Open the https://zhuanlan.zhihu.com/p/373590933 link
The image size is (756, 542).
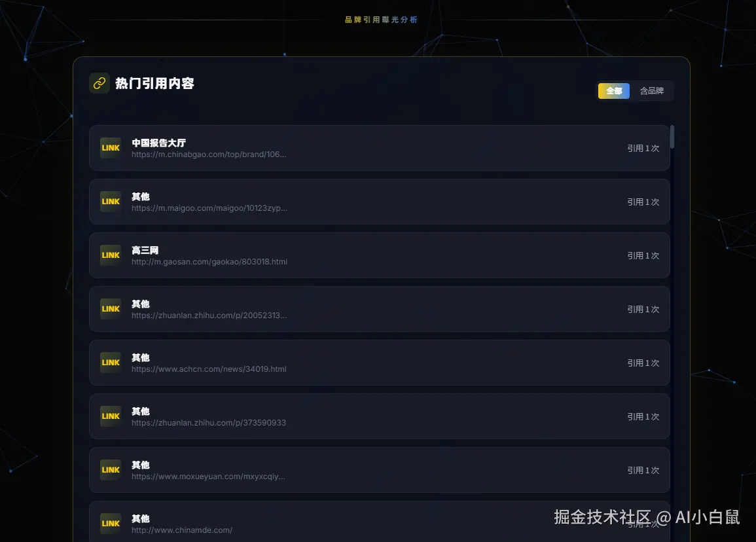(209, 422)
